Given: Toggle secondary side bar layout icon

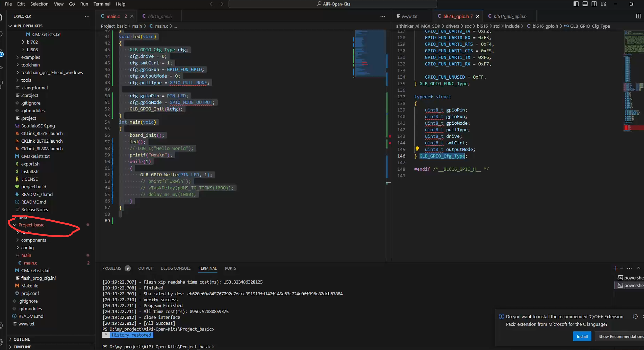Looking at the screenshot, I should 594,4.
